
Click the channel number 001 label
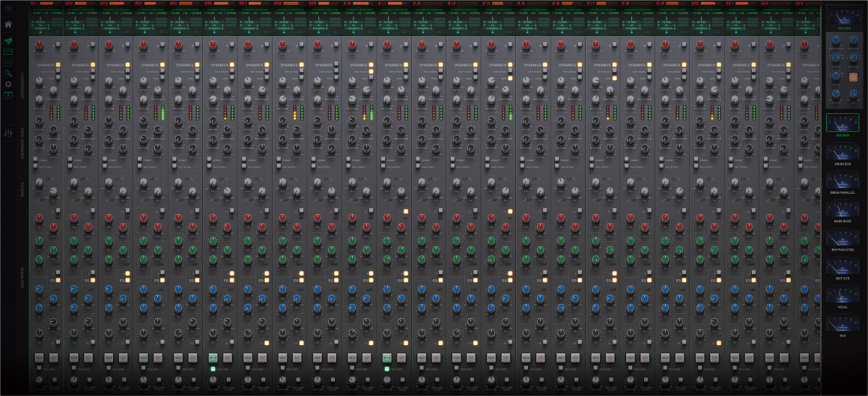(34, 3)
